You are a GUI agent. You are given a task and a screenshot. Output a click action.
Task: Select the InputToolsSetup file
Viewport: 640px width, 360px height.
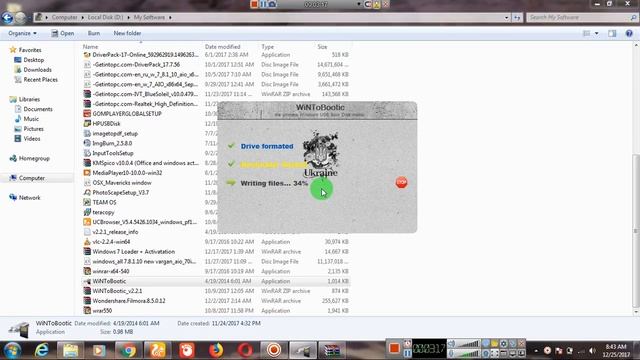coord(113,153)
